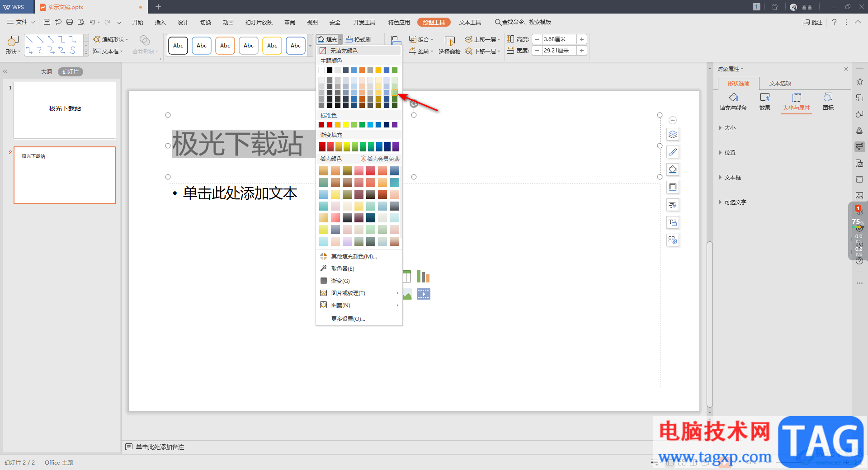Increase height with plus stepper
868x470 pixels.
[582, 39]
